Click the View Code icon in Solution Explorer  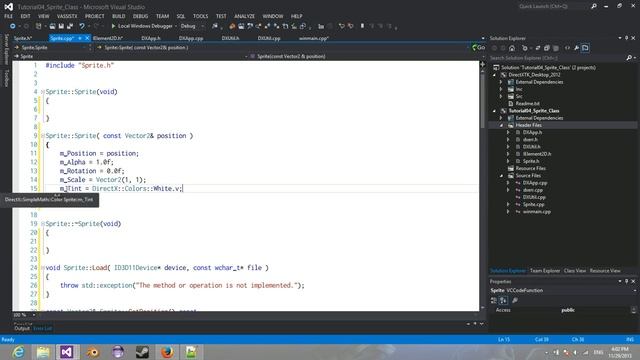[567, 48]
